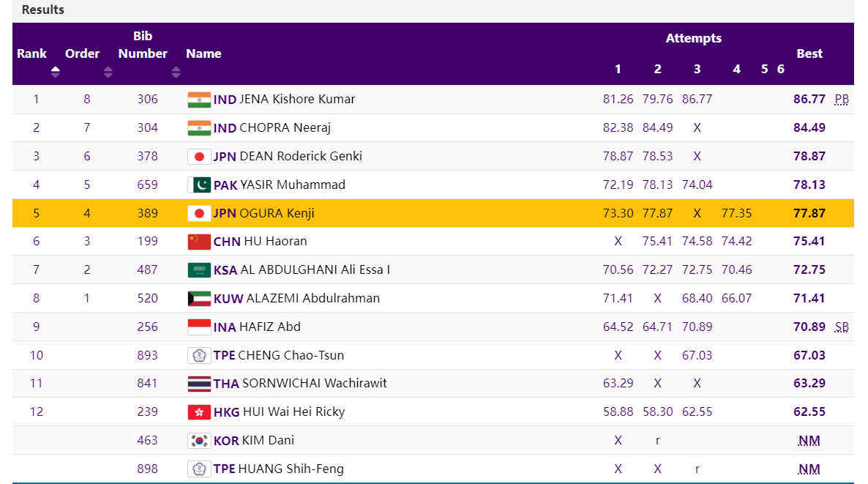Screen dimensions: 868x484
Task: Open DEAN Roderick Genki athlete entry
Action: (301, 156)
